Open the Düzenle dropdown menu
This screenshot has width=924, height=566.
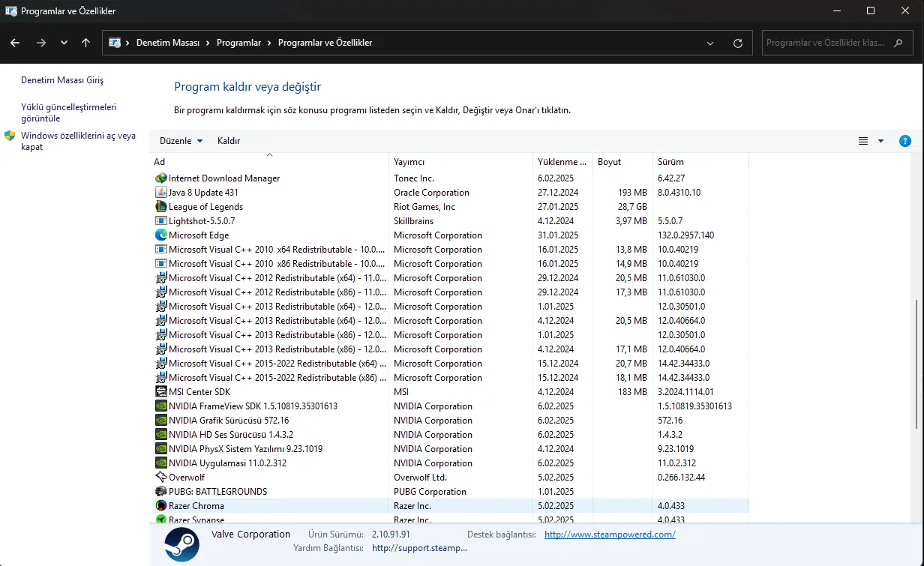[181, 141]
